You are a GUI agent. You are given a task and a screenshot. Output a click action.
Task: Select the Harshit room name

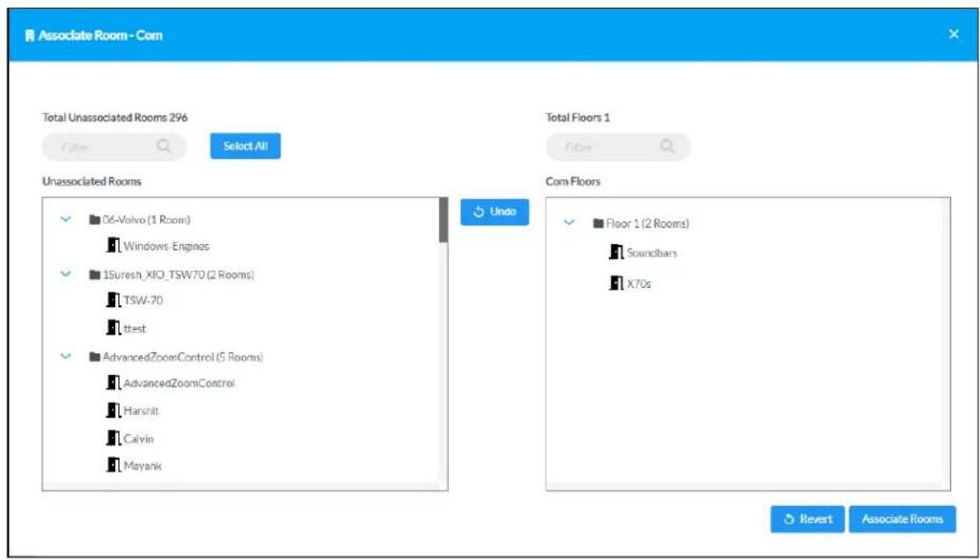click(x=142, y=411)
